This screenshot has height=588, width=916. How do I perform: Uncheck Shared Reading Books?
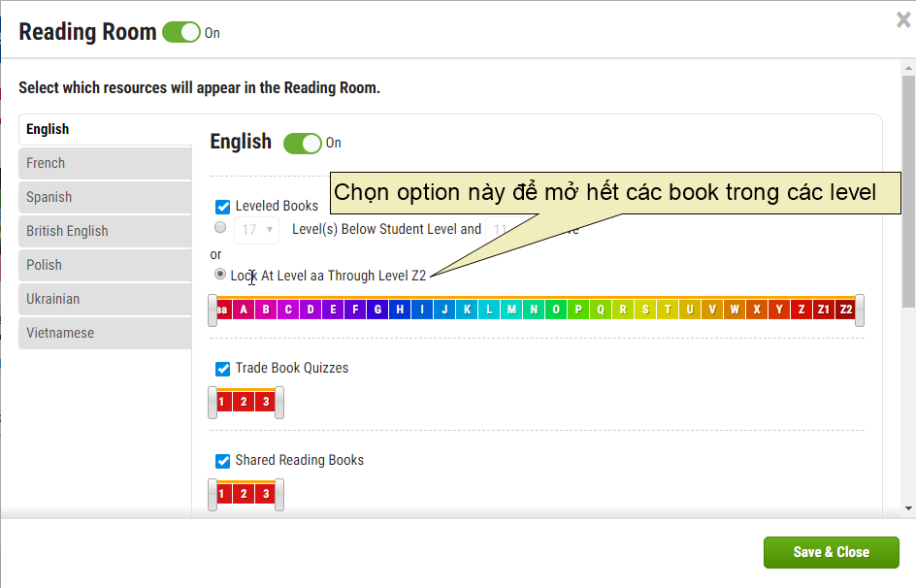(x=222, y=460)
